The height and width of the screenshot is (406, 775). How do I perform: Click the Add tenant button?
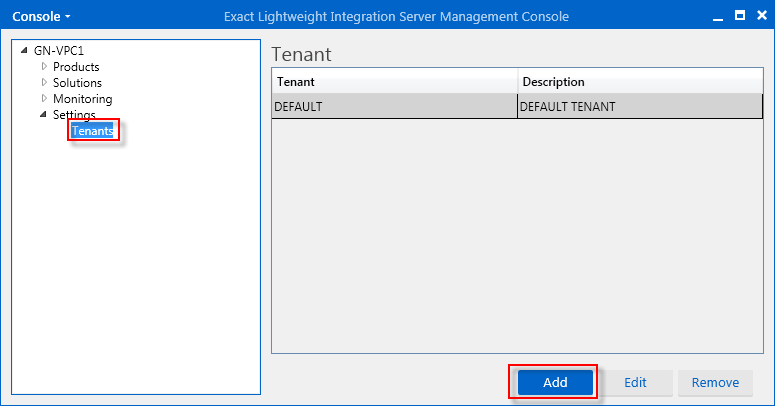(x=555, y=382)
